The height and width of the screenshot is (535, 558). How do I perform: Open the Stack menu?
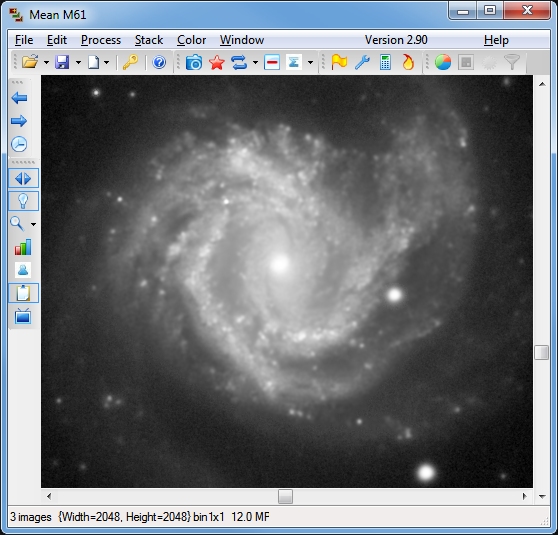click(149, 40)
